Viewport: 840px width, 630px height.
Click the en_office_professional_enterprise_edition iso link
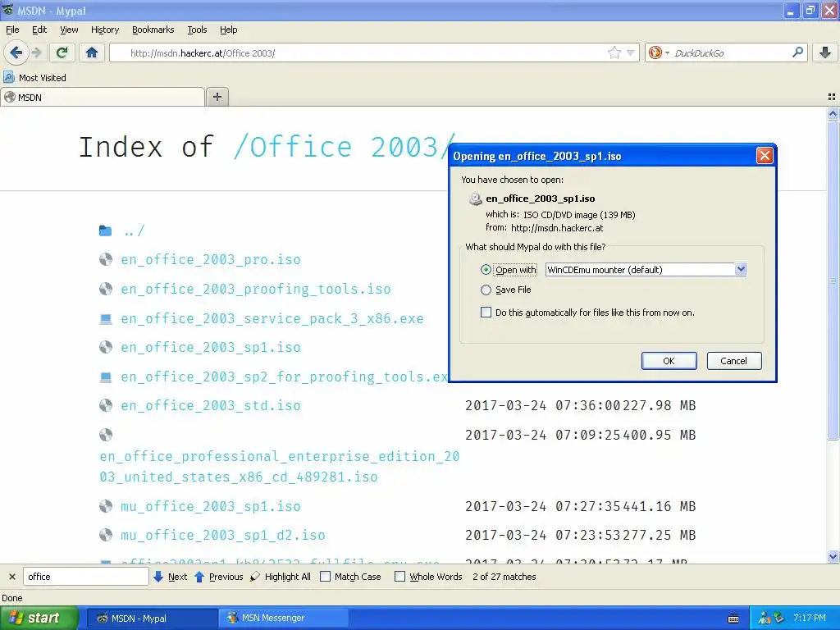279,467
